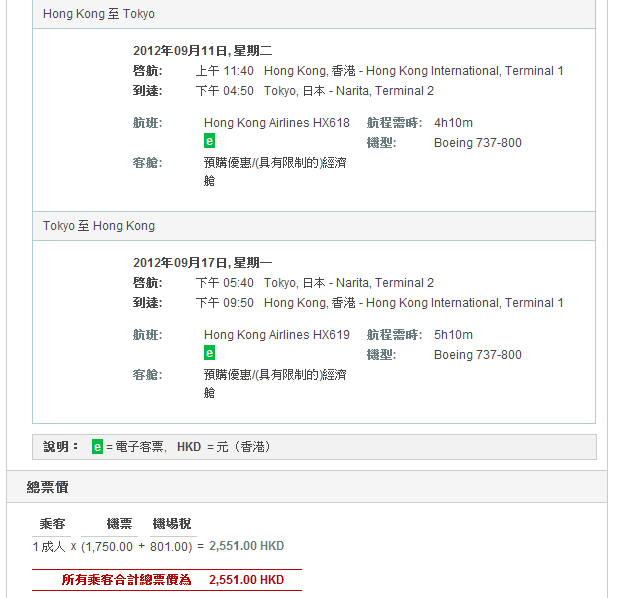Select the Hong Kong 至 Tokyo section header

(99, 15)
